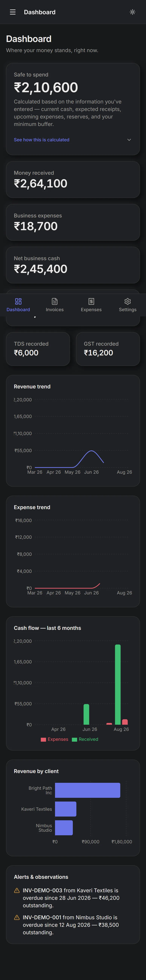This screenshot has width=146, height=980.
Task: Select the TDS recorded ₹6,000 value
Action: 26,353
